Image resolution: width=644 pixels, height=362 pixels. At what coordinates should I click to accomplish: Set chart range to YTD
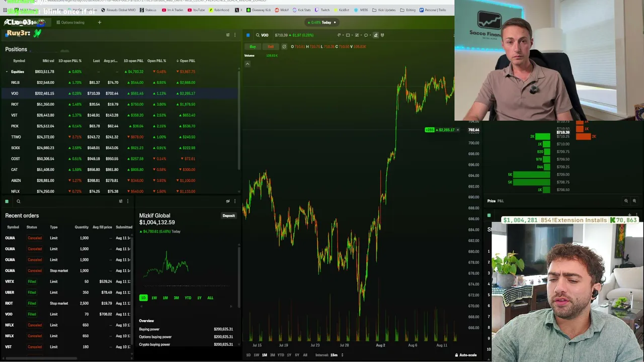281,355
